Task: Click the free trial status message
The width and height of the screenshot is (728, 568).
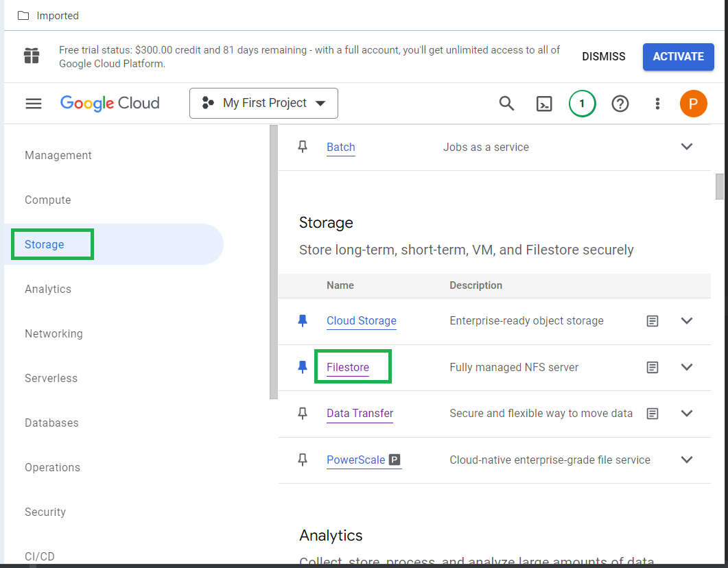Action: click(x=309, y=57)
